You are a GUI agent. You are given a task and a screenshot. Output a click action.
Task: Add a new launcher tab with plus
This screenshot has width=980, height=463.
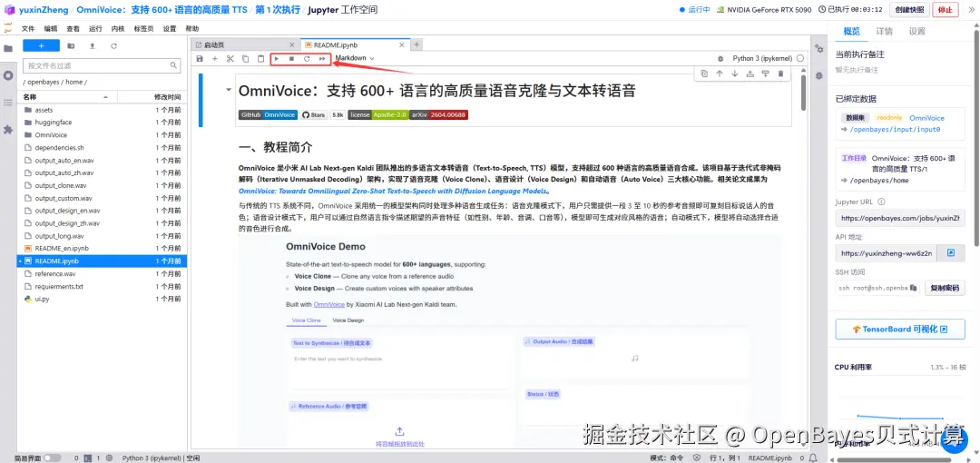point(416,45)
